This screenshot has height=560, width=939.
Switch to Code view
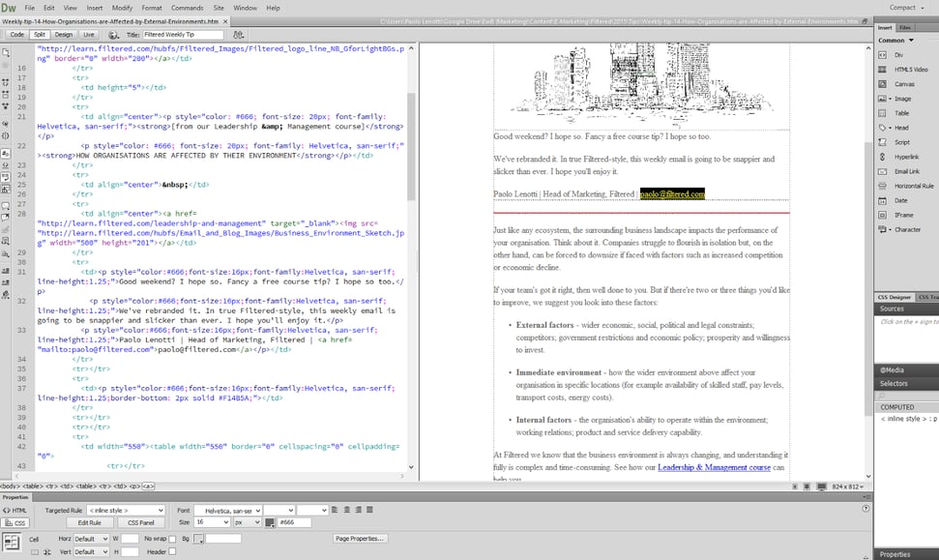click(16, 35)
